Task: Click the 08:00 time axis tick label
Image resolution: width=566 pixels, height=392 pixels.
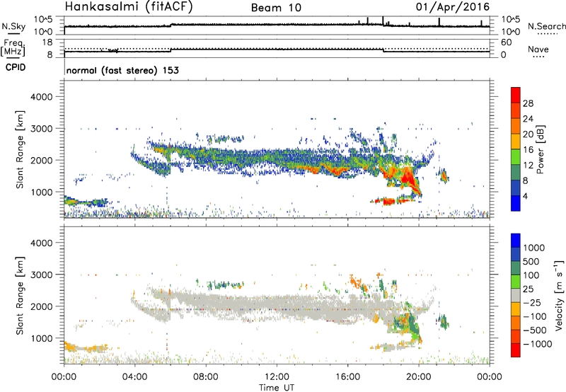Action: tap(206, 376)
